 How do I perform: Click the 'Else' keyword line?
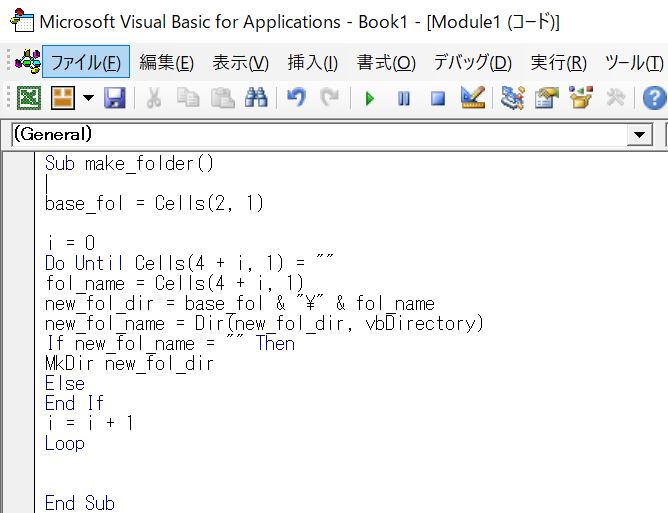click(x=65, y=383)
